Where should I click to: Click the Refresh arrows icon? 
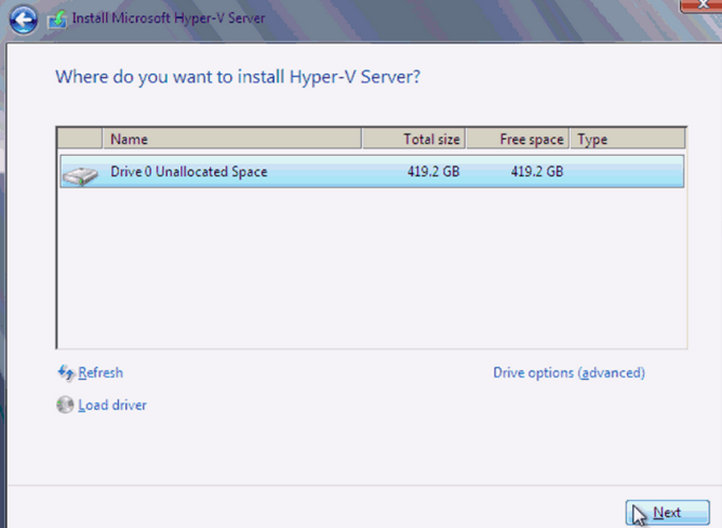66,372
